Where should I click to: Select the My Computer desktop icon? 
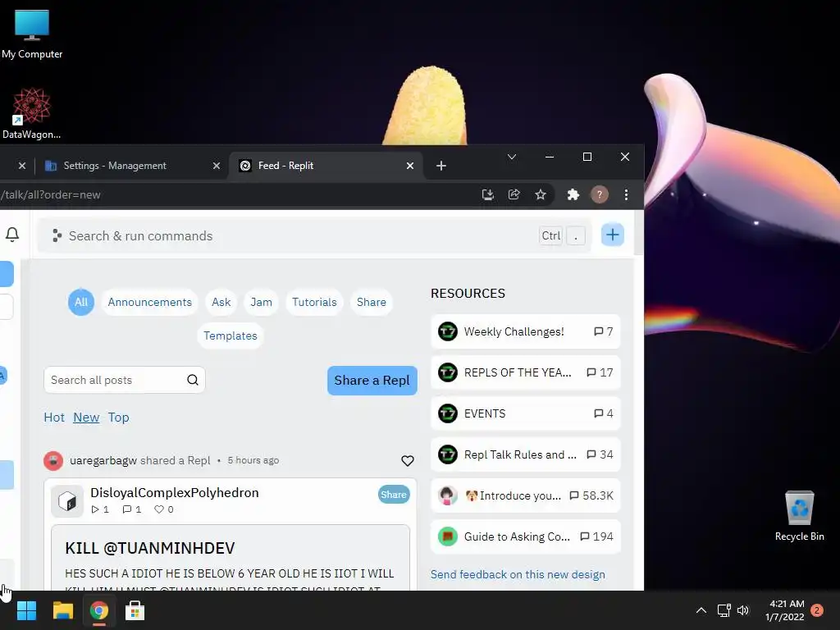pos(32,34)
